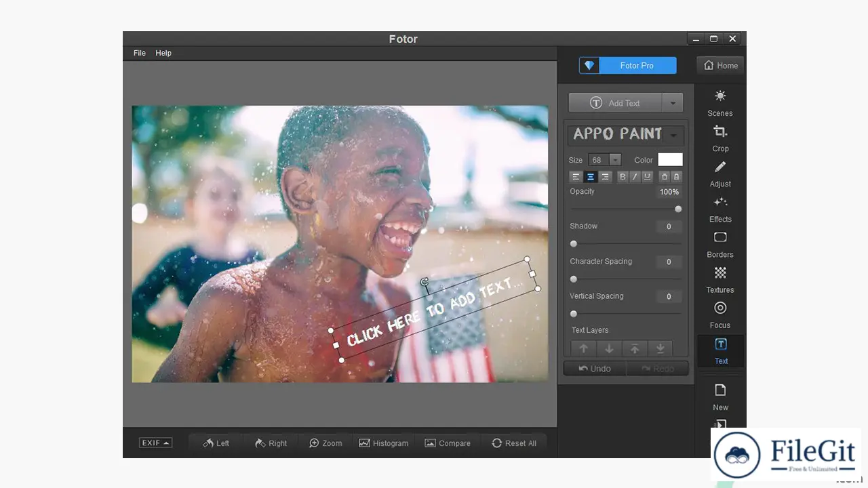This screenshot has width=868, height=488.
Task: Click Redo button
Action: (x=657, y=369)
